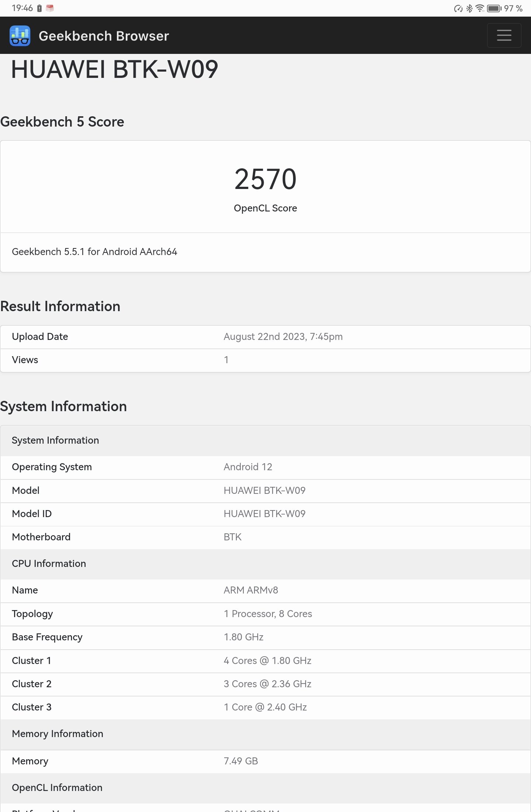Tap the Bluetooth status bar icon
Screen dimensions: 531x812
(469, 8)
